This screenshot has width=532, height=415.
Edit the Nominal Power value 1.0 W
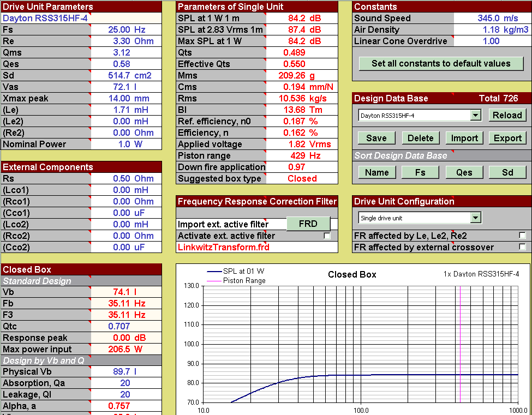pos(126,144)
